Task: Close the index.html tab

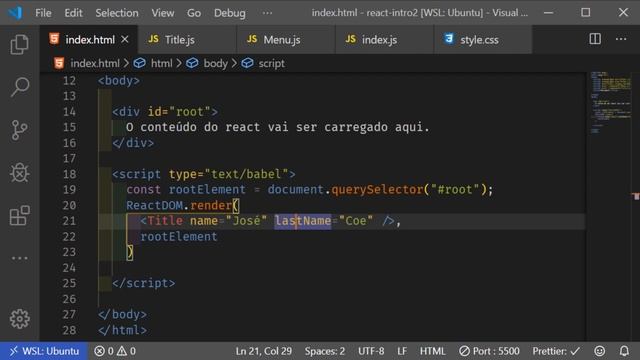Action: [x=125, y=40]
